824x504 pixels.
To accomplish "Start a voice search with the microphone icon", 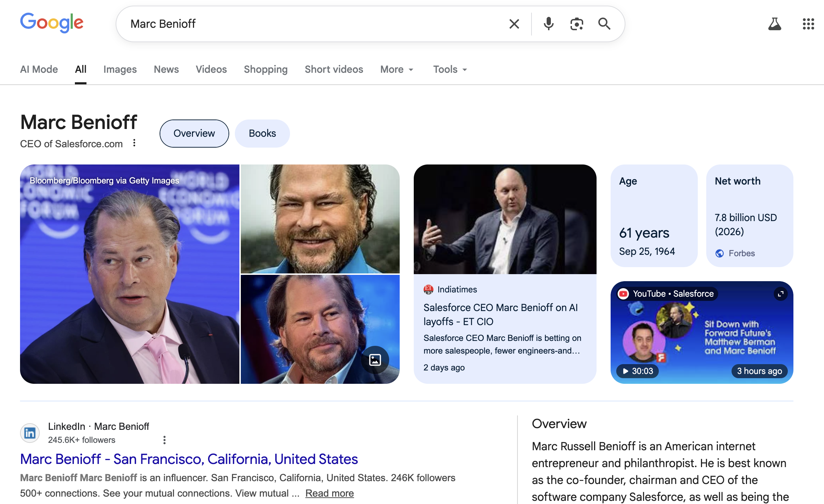I will pos(548,24).
